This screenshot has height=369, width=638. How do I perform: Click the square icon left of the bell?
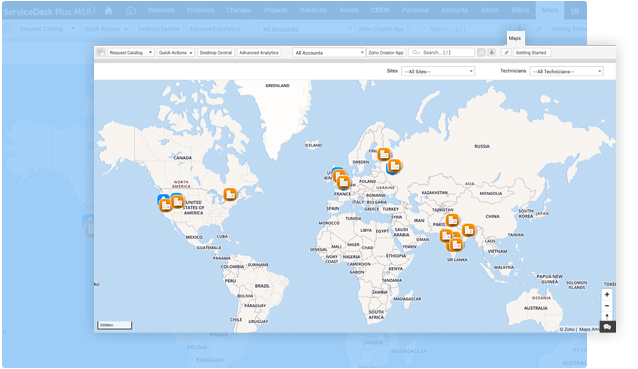[481, 52]
